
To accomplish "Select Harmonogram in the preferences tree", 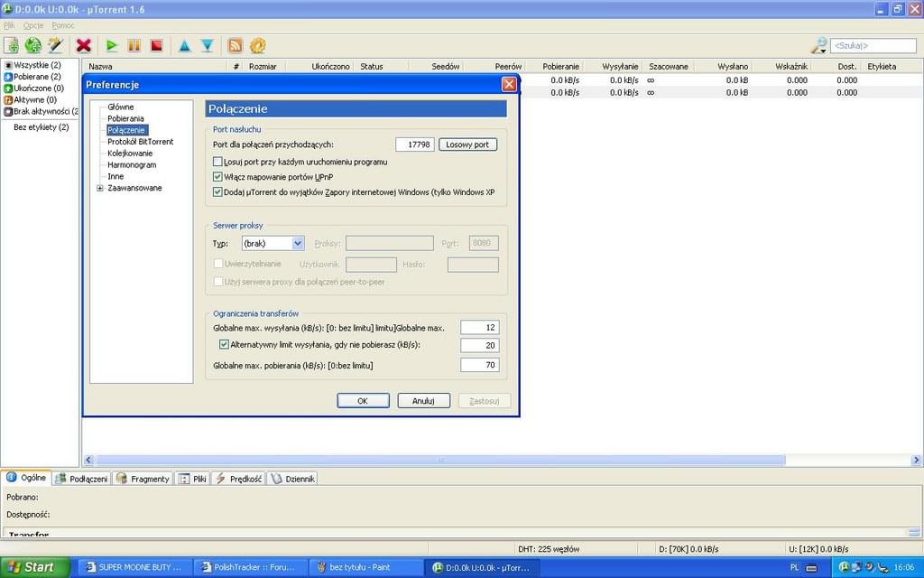I will [x=132, y=165].
